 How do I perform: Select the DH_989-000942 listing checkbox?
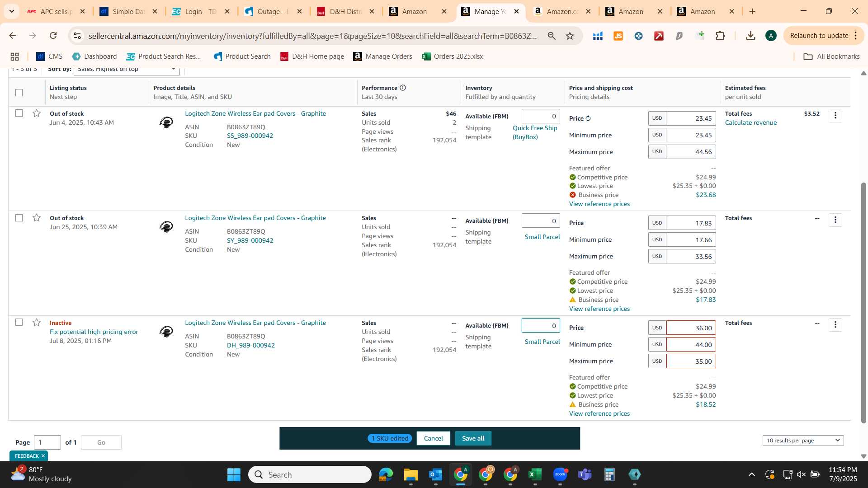pos(19,322)
